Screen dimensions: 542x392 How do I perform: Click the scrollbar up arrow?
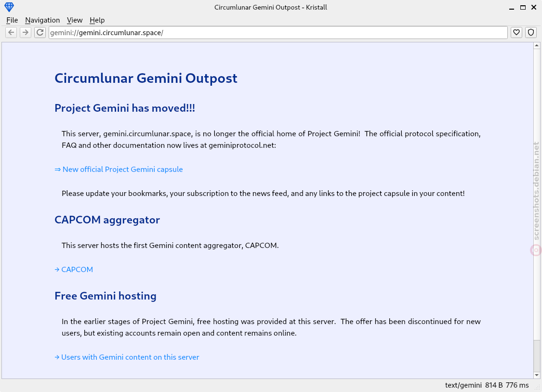[537, 46]
